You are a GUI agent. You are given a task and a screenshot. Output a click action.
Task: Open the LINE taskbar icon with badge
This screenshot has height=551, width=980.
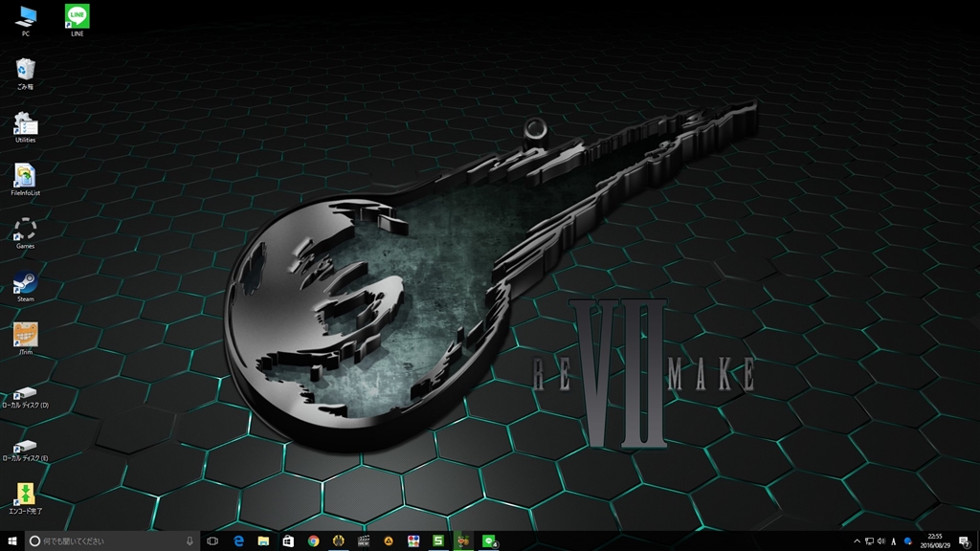(x=489, y=541)
